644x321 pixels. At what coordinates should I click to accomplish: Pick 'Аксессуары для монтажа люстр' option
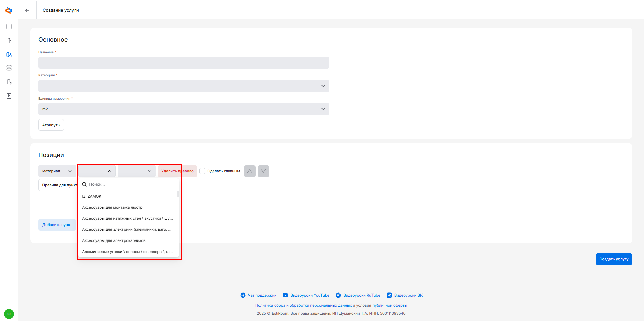point(112,207)
